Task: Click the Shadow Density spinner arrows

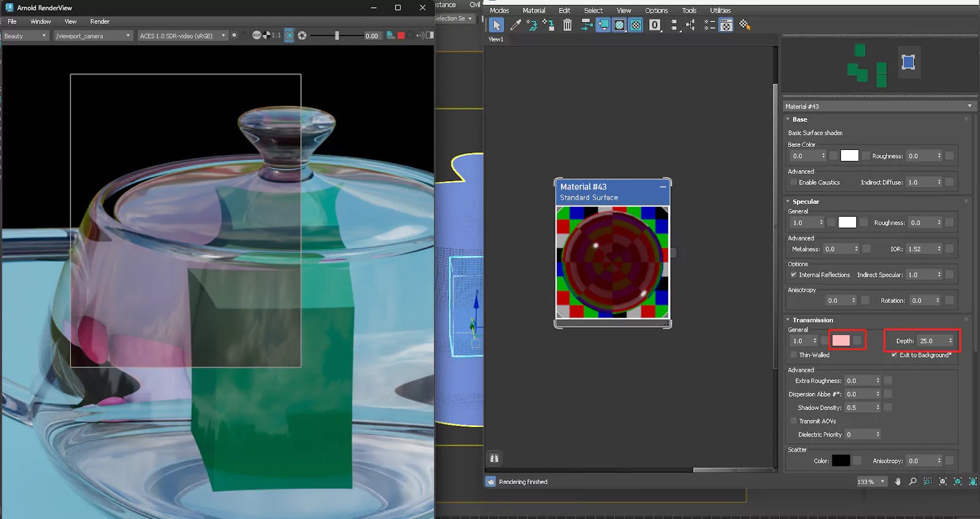Action: tap(878, 408)
